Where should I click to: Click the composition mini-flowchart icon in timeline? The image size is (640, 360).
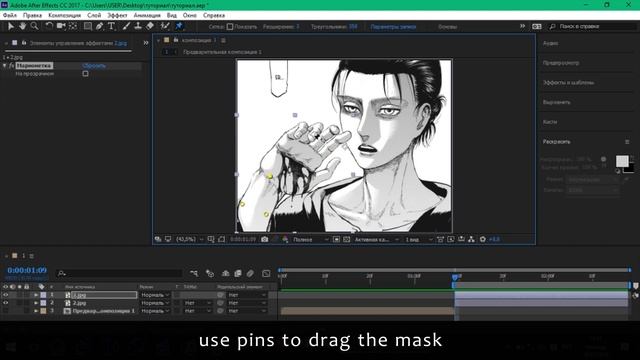(x=194, y=273)
